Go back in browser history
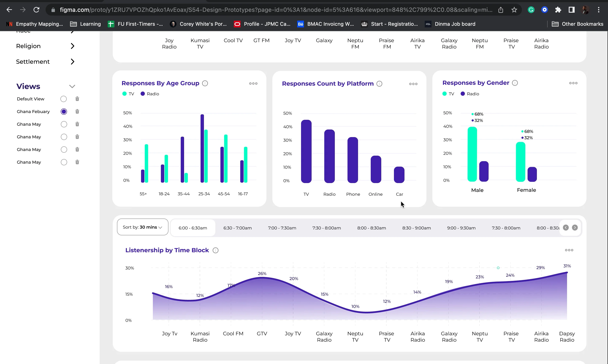 (x=9, y=10)
